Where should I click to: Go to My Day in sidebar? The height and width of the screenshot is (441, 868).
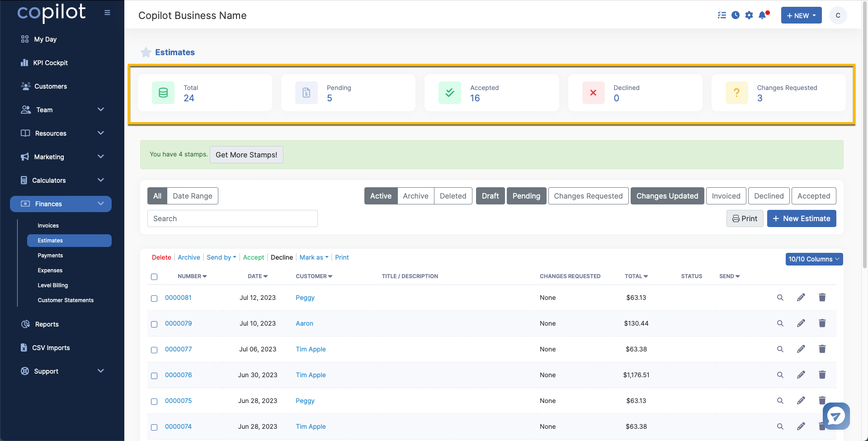[45, 39]
